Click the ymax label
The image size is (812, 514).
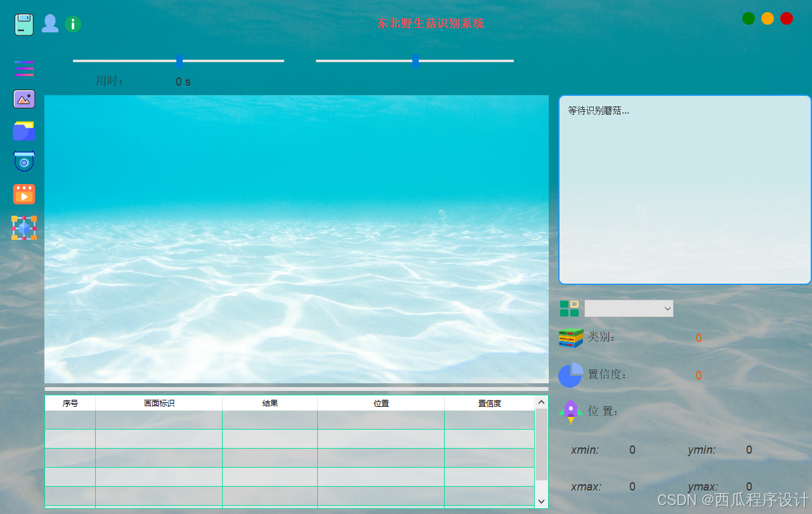click(703, 487)
